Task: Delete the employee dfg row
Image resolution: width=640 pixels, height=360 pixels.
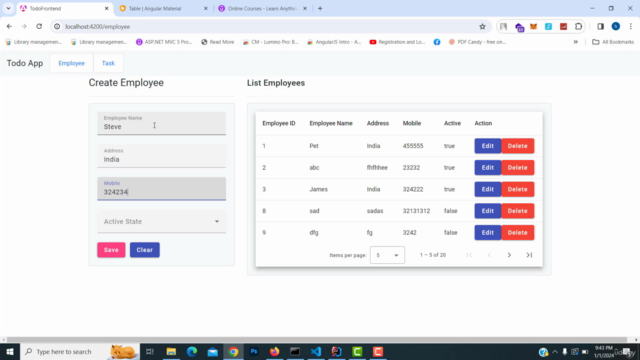Action: coord(518,232)
